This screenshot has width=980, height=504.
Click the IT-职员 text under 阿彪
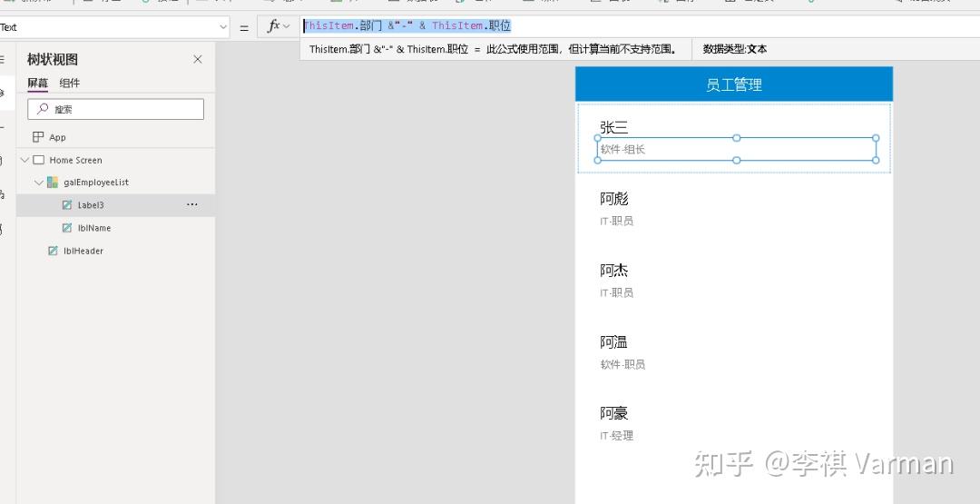click(616, 221)
